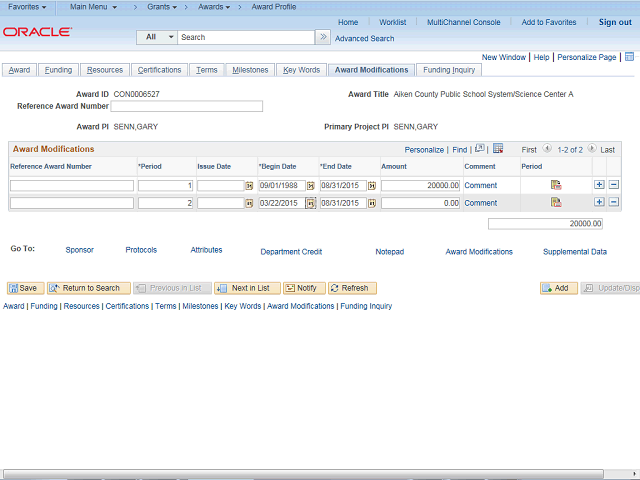Click the Period detail icon in row 1

[x=556, y=185]
